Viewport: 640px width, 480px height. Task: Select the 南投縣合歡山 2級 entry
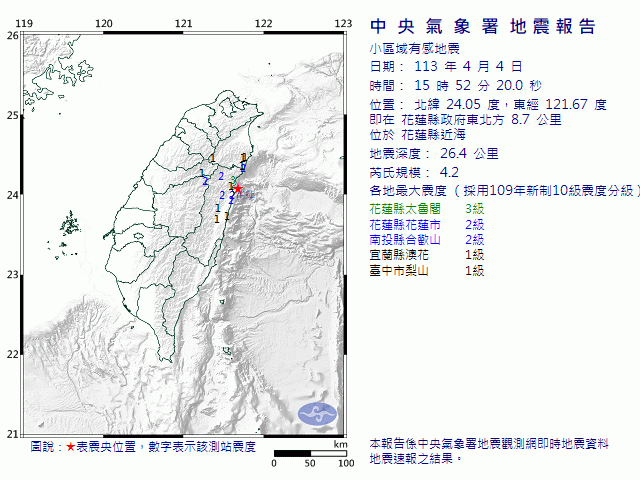[x=427, y=240]
